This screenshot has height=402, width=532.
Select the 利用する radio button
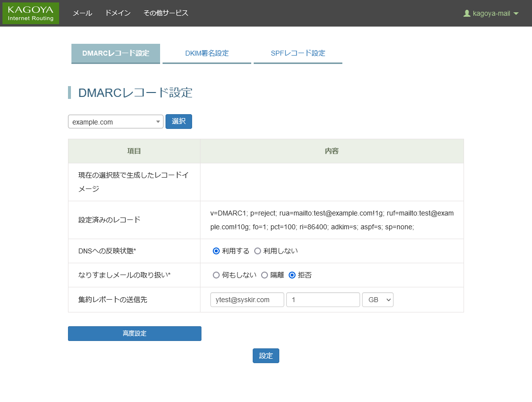(216, 251)
